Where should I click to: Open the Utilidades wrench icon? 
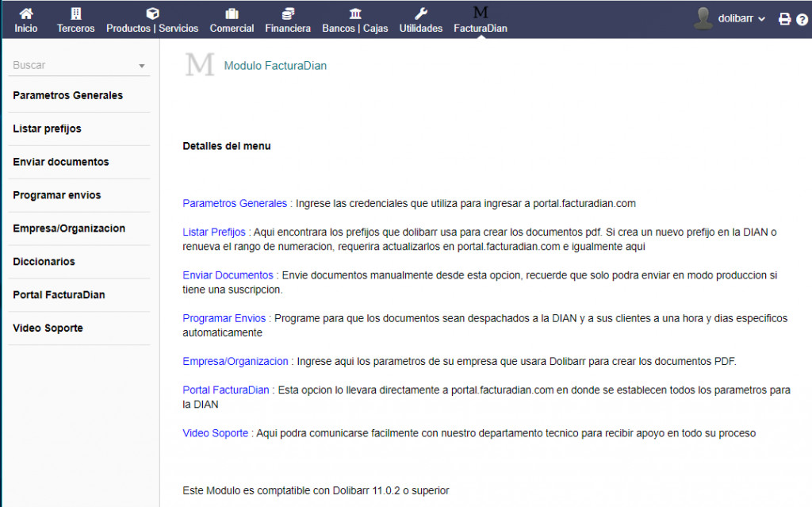pos(421,13)
